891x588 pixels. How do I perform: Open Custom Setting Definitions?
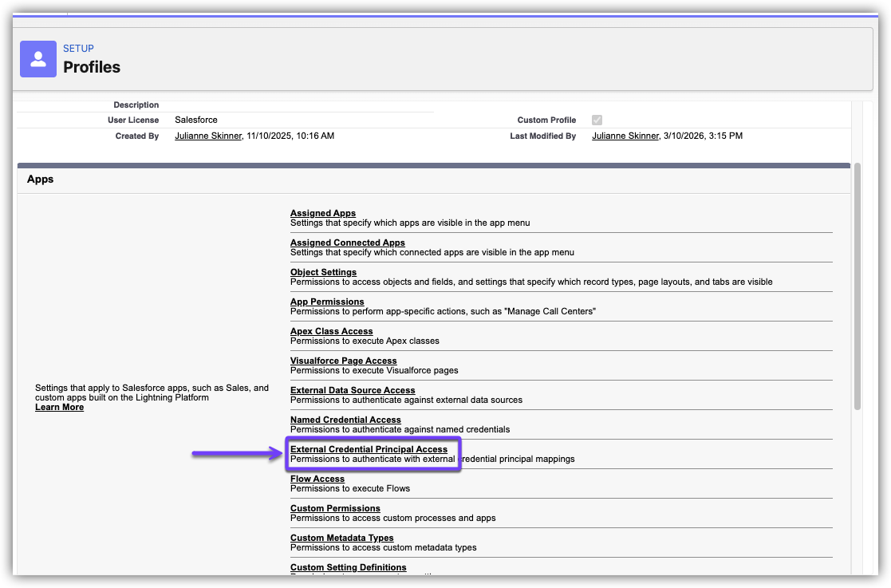click(x=348, y=567)
